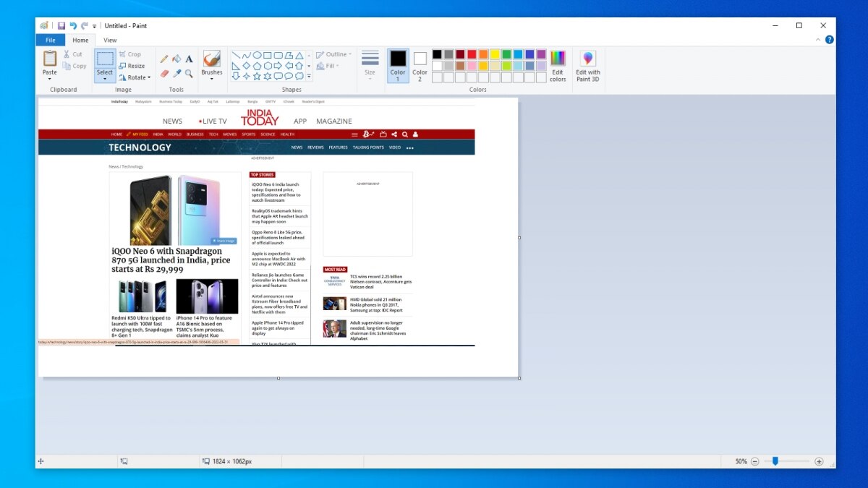Choose the Five-point star shape
Image resolution: width=868 pixels, height=488 pixels.
(258, 76)
